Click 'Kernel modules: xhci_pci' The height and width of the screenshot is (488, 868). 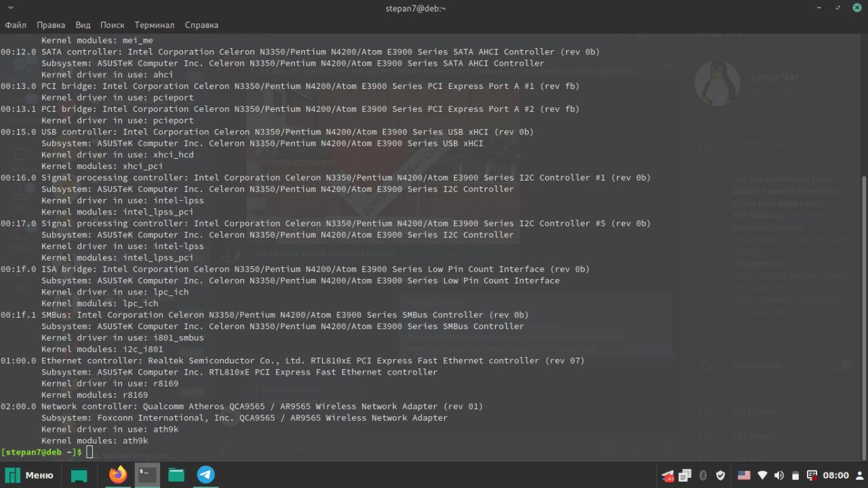(x=102, y=166)
